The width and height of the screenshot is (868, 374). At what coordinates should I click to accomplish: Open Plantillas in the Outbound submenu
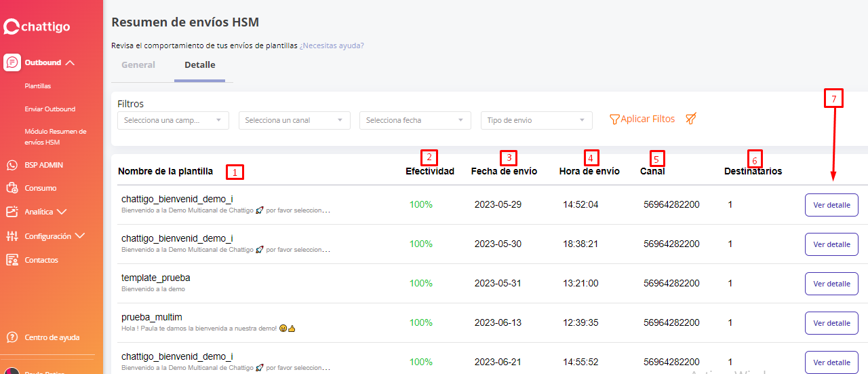[38, 86]
